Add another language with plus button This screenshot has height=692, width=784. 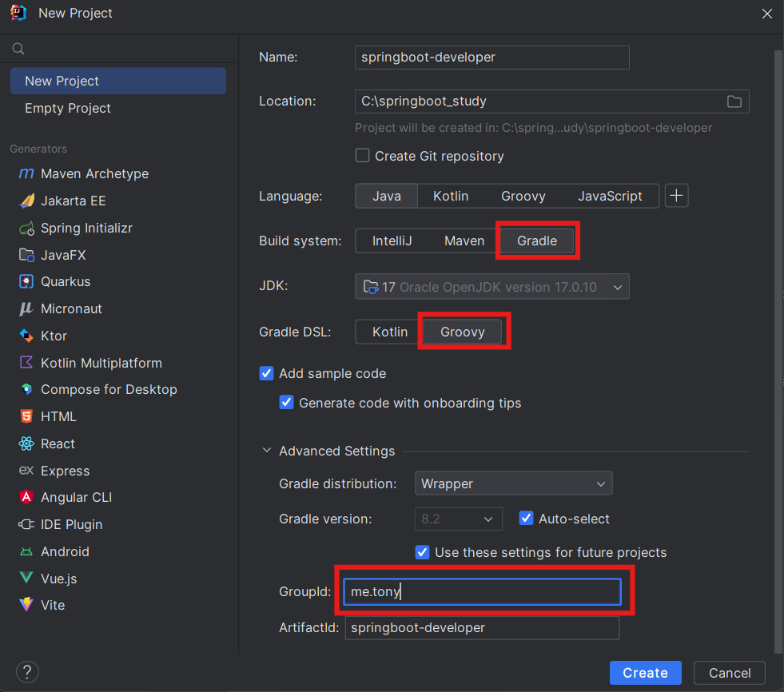click(676, 196)
